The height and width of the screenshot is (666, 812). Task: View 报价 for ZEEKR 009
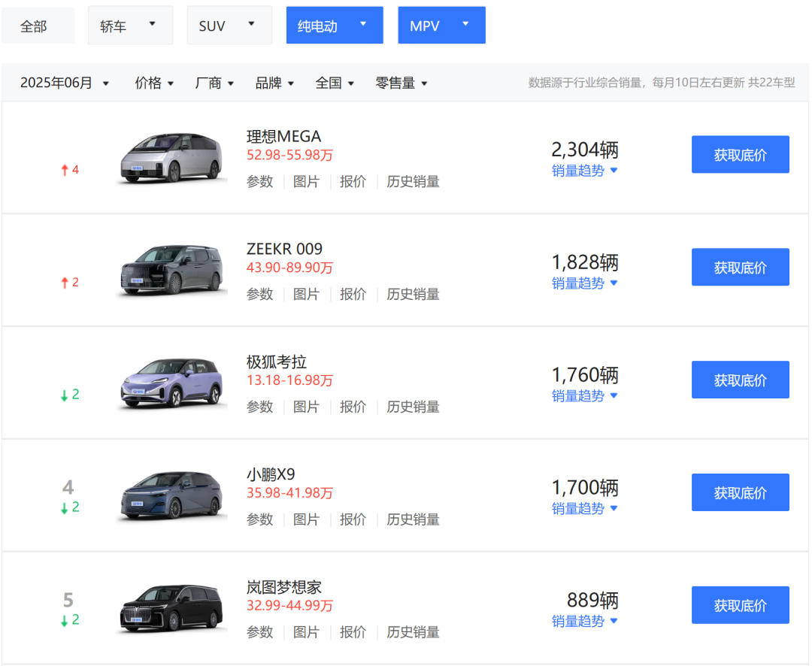tap(353, 294)
